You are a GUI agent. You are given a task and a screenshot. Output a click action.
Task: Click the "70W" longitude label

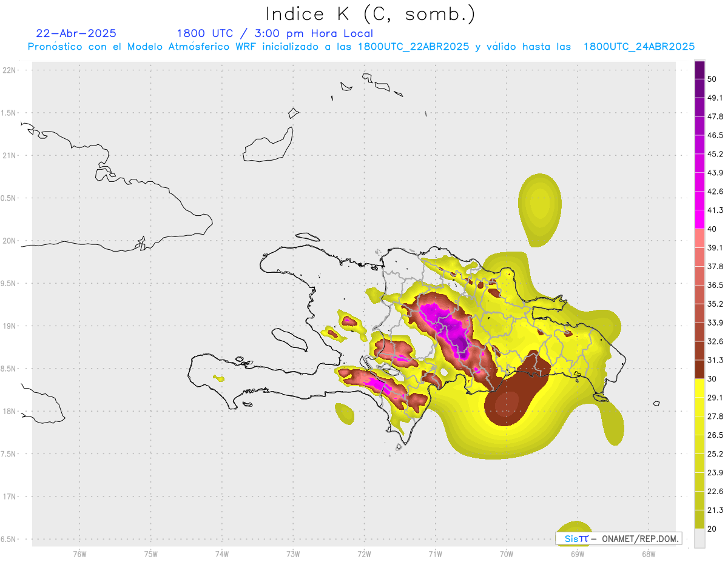(x=507, y=554)
